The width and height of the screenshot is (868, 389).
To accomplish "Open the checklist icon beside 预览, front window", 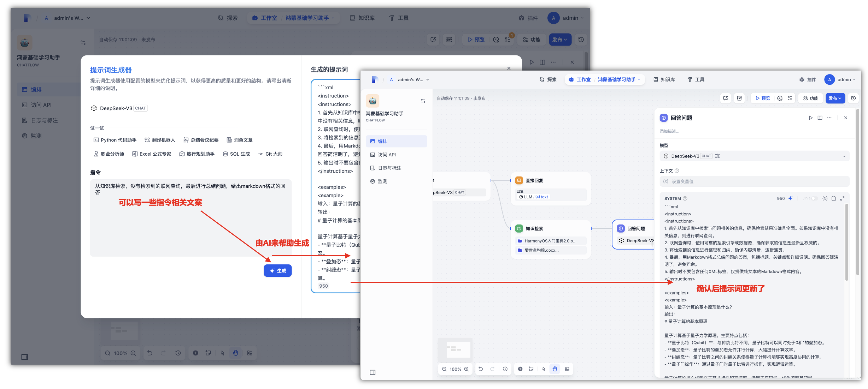I will 790,98.
